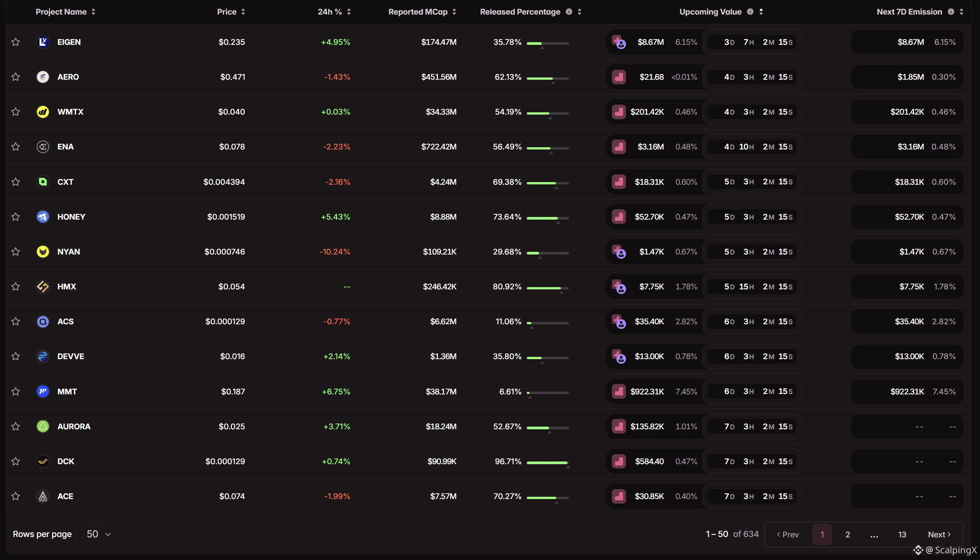Toggle the MMT watchlist star
The height and width of the screenshot is (560, 980).
[x=15, y=391]
